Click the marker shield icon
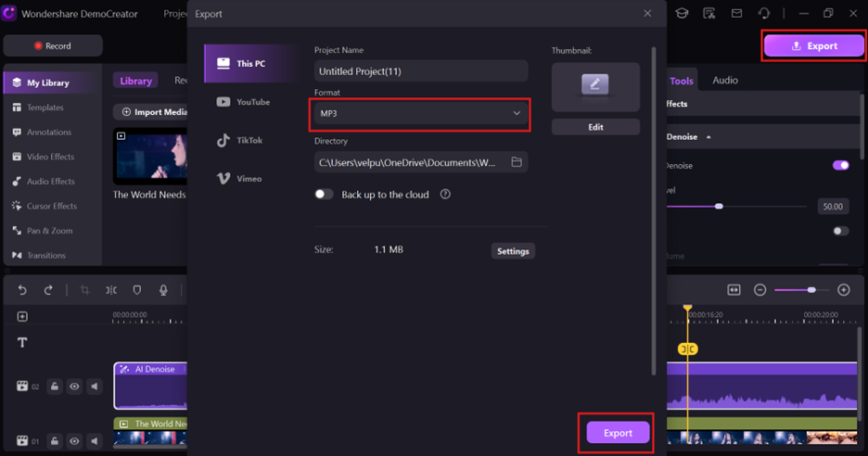Screen dimensions: 868x456 coord(137,290)
